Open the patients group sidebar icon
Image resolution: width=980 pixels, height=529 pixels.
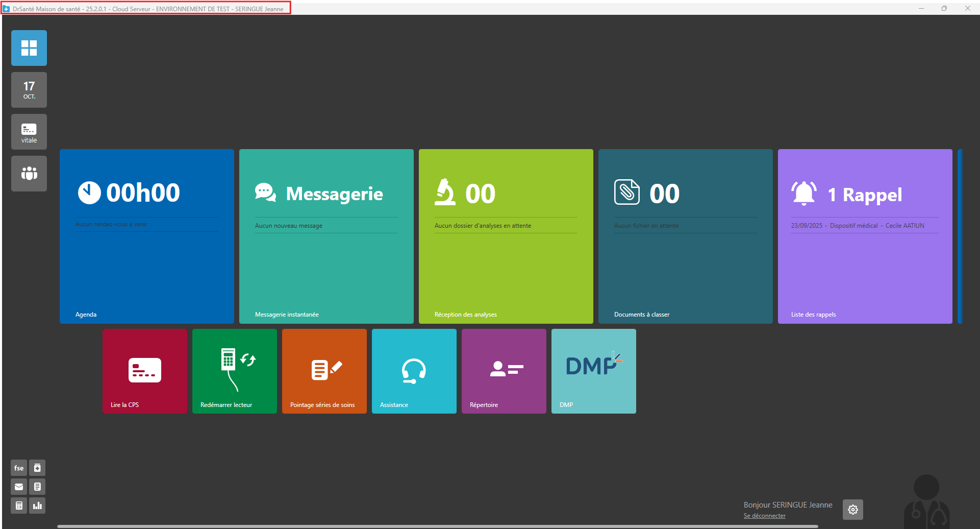[x=29, y=174]
